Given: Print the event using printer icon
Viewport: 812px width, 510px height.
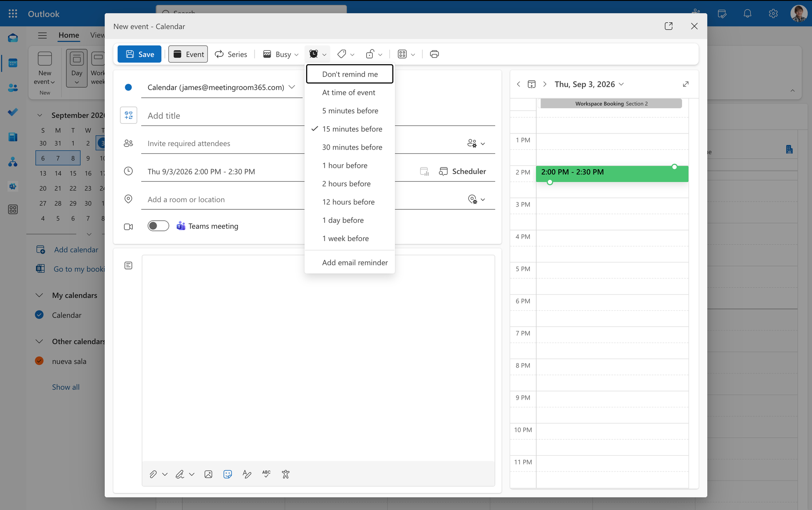Looking at the screenshot, I should [434, 54].
